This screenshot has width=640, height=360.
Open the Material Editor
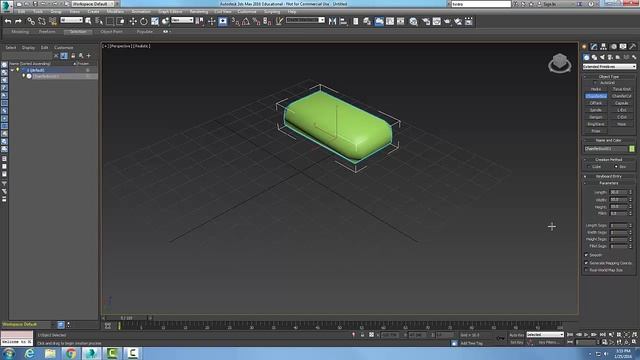point(413,21)
